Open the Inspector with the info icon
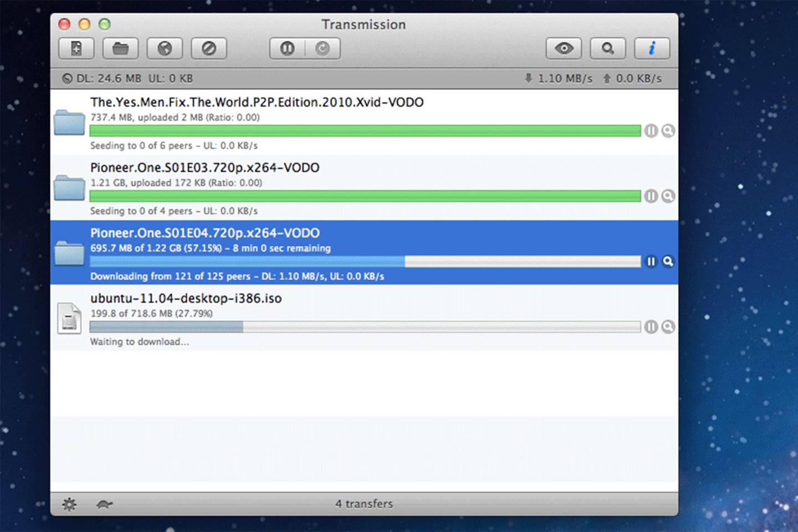Screen dimensions: 798x532 tap(652, 49)
